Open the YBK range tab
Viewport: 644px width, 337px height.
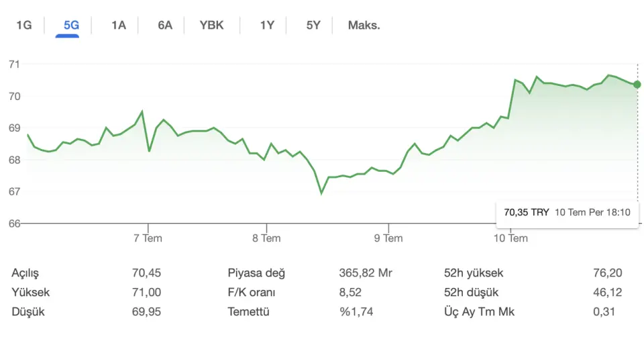point(211,26)
